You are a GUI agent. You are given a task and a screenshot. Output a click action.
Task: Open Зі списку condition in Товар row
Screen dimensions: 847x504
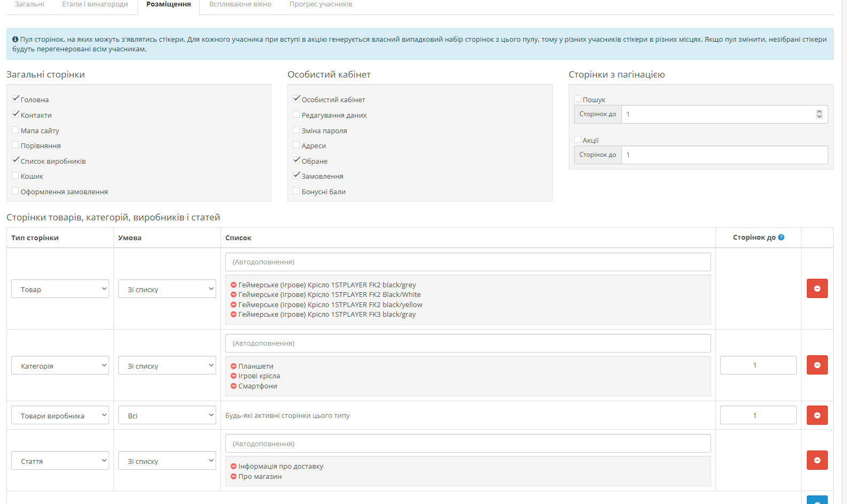pos(167,289)
